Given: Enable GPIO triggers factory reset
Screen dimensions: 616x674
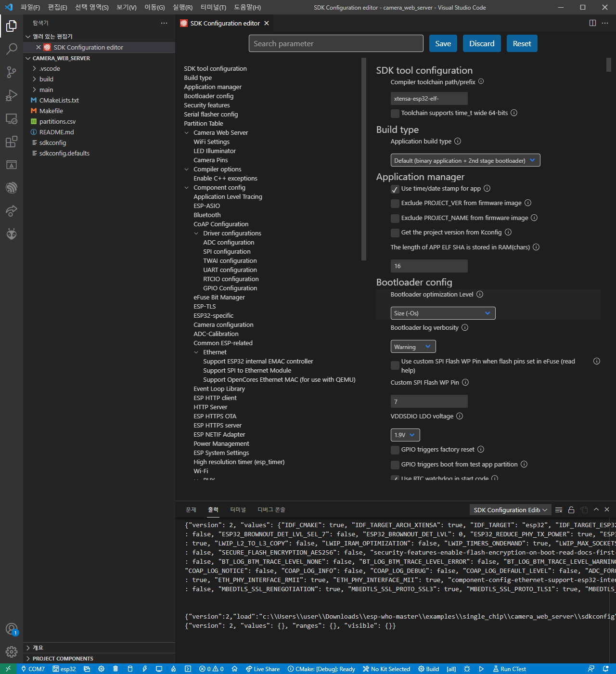Looking at the screenshot, I should tap(395, 450).
